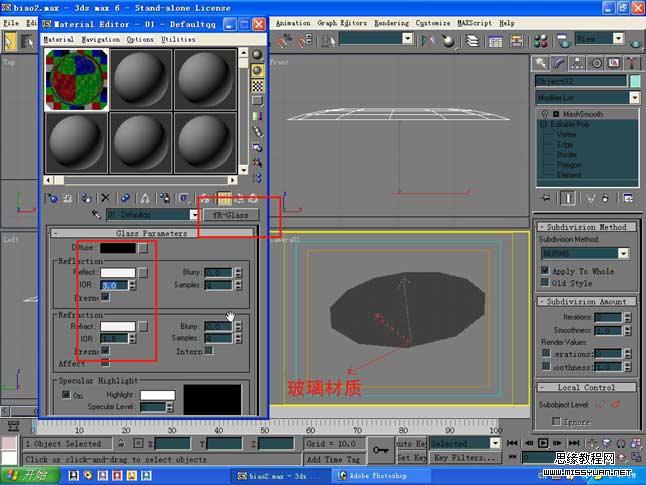Open Selected key filter dropdown
Image resolution: width=646 pixels, height=485 pixels.
[x=495, y=443]
